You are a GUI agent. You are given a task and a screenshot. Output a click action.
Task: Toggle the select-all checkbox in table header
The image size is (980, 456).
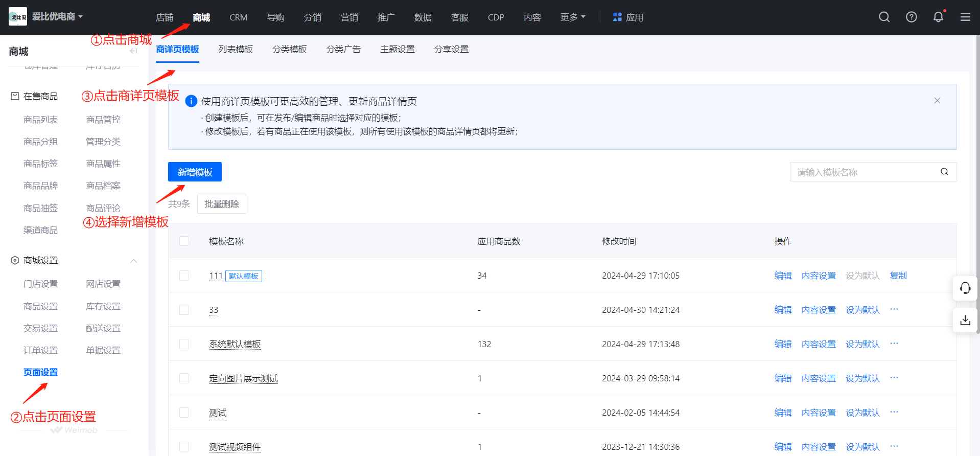click(x=184, y=241)
